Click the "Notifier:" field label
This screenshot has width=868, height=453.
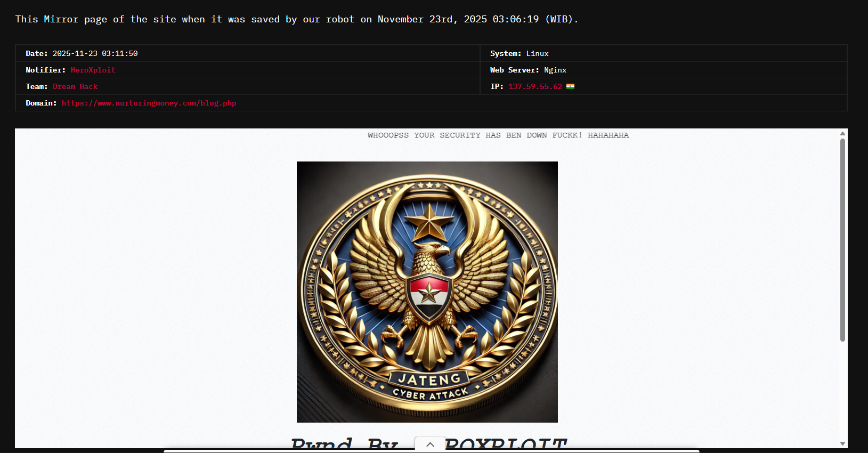(x=45, y=70)
